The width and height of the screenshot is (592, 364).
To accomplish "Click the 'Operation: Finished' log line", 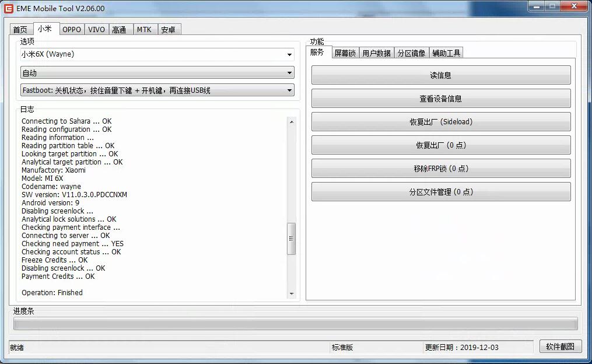I will click(x=52, y=293).
